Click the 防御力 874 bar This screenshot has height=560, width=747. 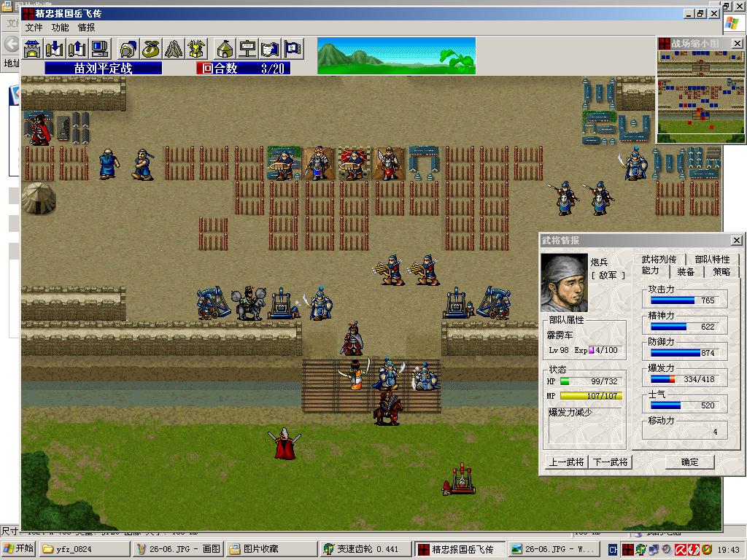pos(683,353)
